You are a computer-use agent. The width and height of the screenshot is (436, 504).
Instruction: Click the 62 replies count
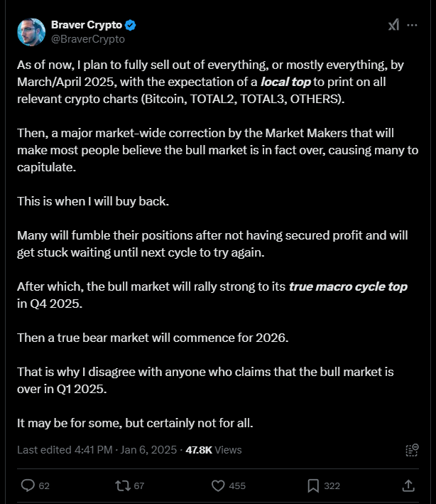[x=44, y=486]
